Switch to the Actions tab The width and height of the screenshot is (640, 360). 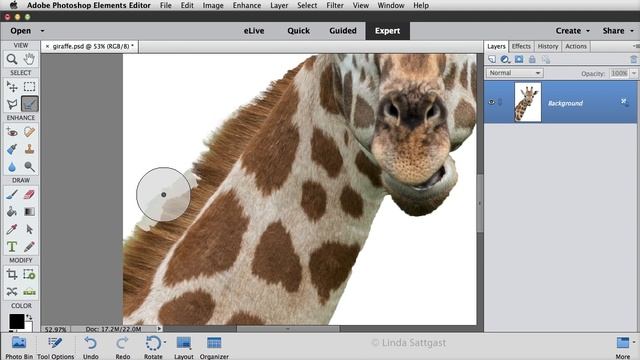(576, 46)
